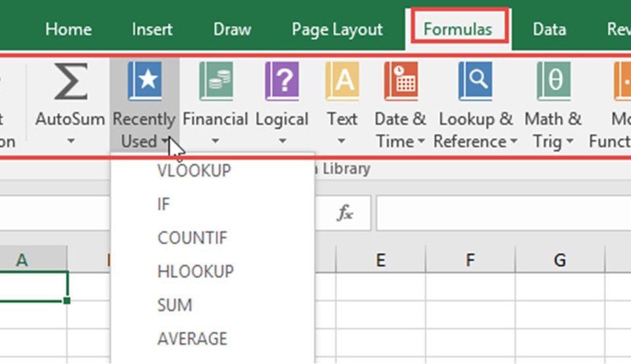Screen dimensions: 631x364
Task: Click the Date & Time calendar icon
Action: pos(400,82)
